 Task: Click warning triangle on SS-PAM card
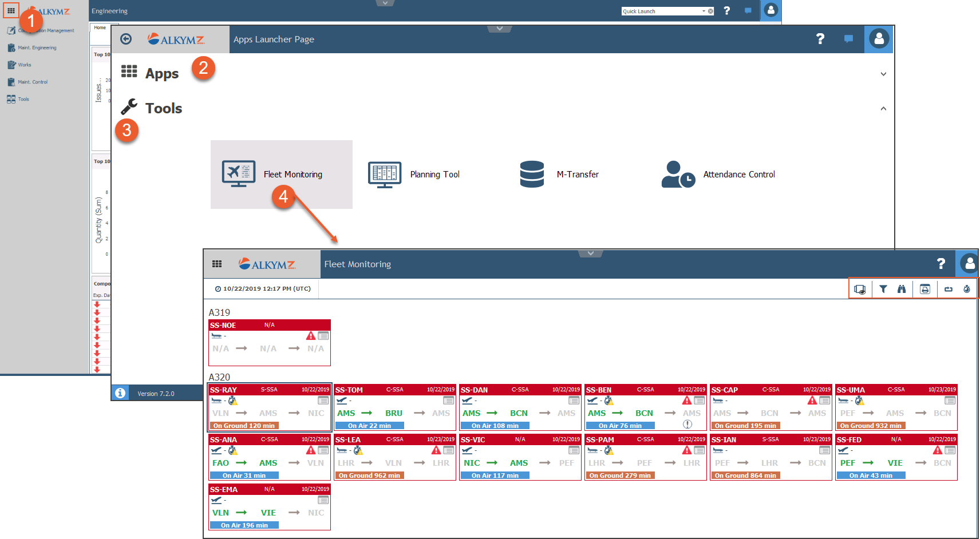(687, 450)
